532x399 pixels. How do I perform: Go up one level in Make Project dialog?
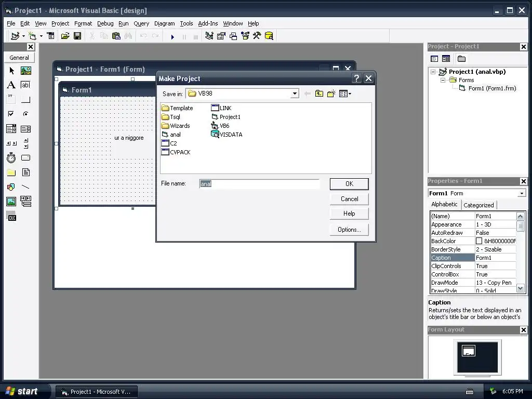coord(319,94)
